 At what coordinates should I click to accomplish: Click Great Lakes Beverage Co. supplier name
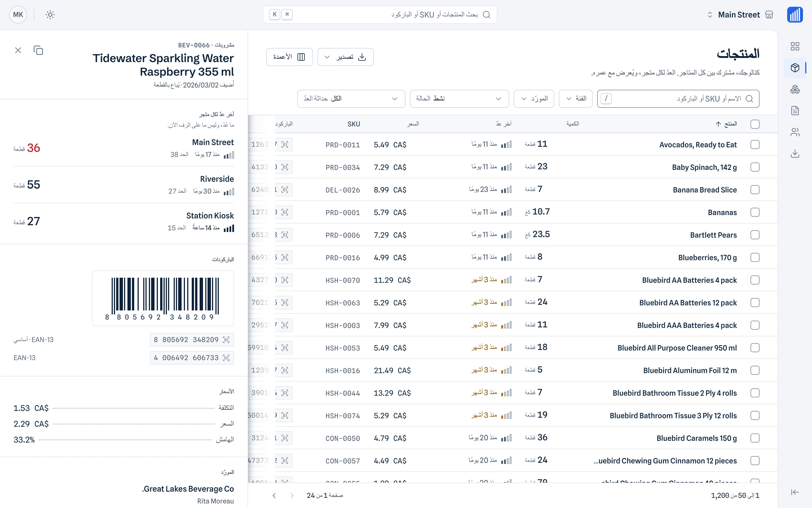tap(188, 489)
